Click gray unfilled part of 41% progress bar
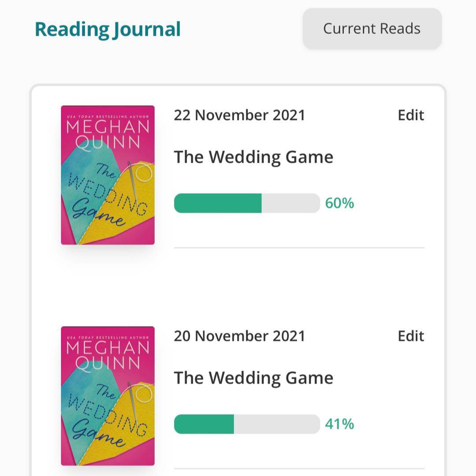 pyautogui.click(x=276, y=424)
